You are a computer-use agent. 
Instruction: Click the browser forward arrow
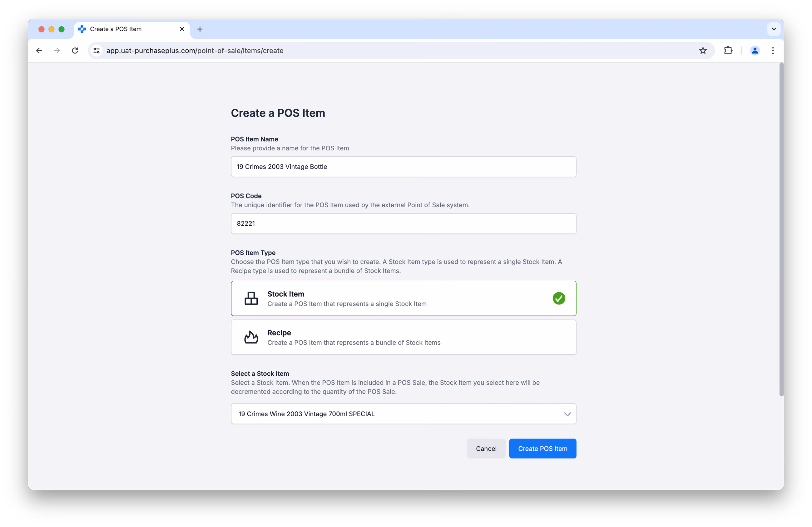click(57, 51)
